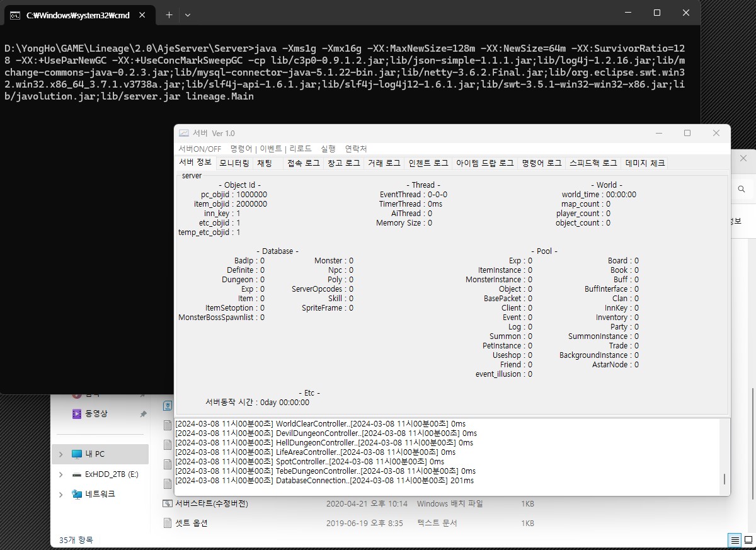Click the 네트워크 network icon
The image size is (756, 550).
coord(77,494)
